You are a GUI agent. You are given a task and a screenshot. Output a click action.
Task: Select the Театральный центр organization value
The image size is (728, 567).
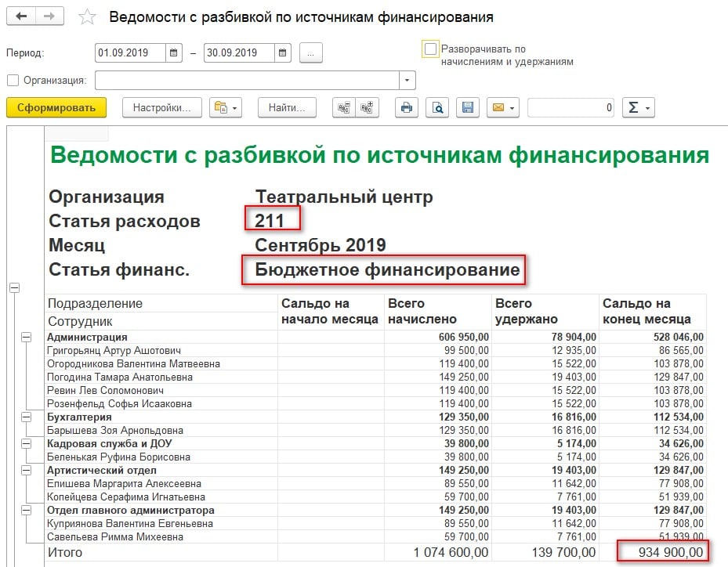tap(344, 197)
